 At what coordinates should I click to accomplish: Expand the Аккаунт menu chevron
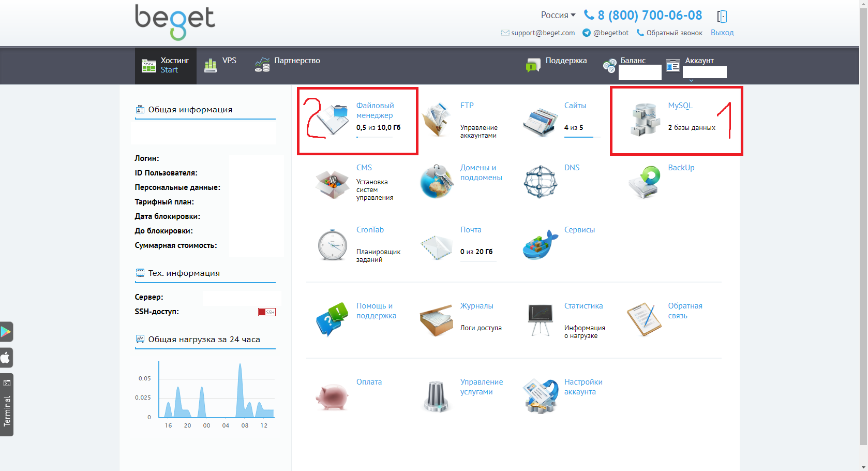click(x=691, y=81)
